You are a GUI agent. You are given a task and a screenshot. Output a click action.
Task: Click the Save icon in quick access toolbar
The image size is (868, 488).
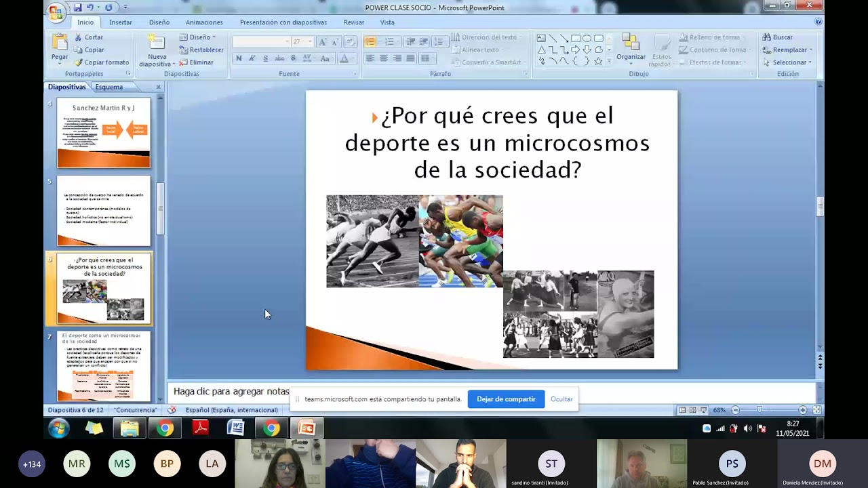[x=77, y=7]
